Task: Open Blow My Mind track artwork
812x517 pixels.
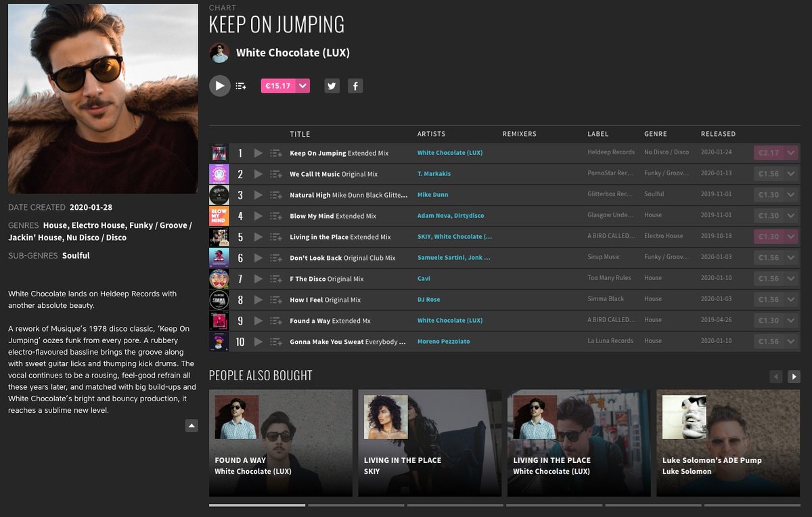Action: pos(219,216)
